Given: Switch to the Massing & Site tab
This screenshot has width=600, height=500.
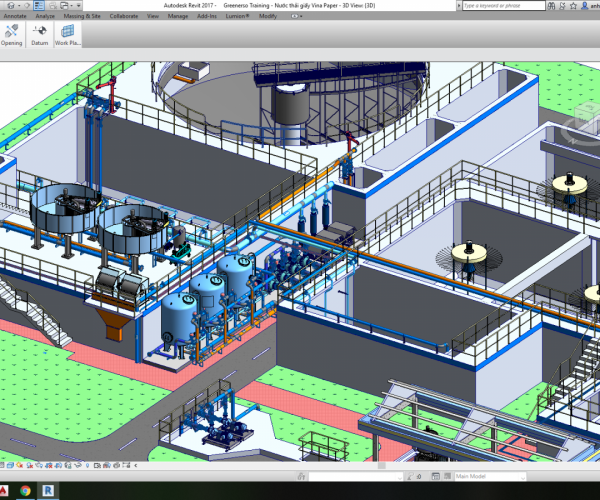Looking at the screenshot, I should [x=80, y=17].
